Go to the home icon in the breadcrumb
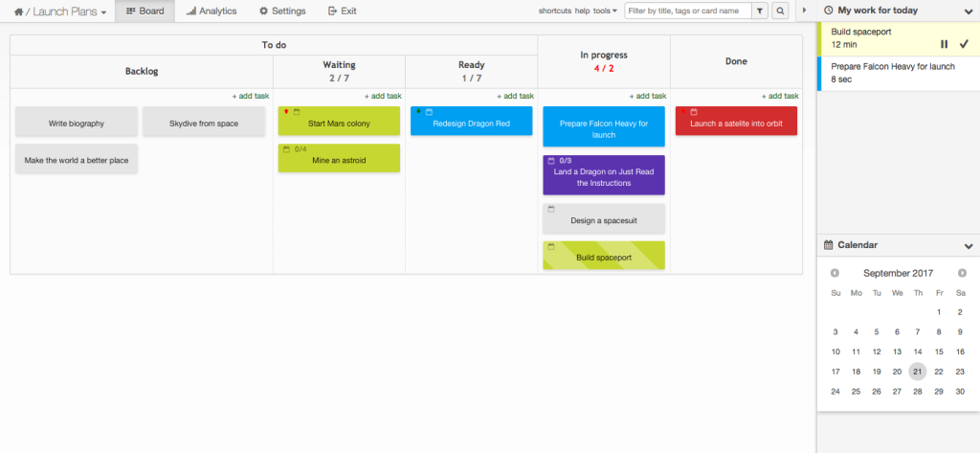This screenshot has height=453, width=980. 19,11
